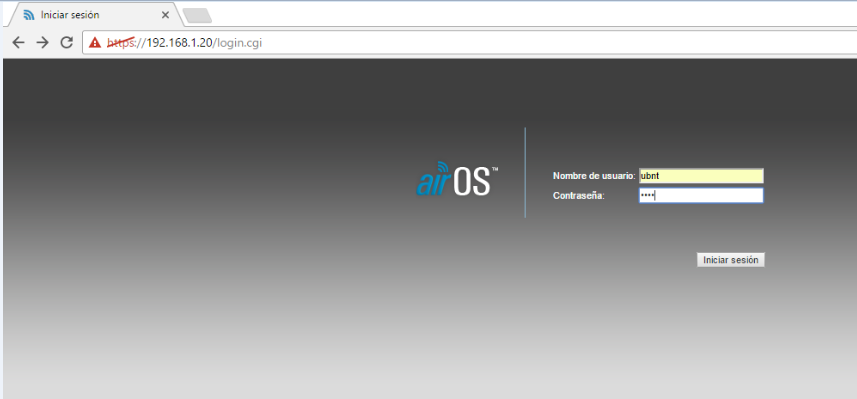Reload the login.cgi page
857x399 pixels.
coord(67,43)
